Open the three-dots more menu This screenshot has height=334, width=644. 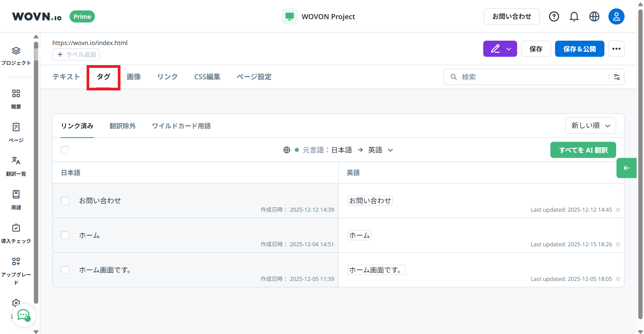pyautogui.click(x=616, y=49)
